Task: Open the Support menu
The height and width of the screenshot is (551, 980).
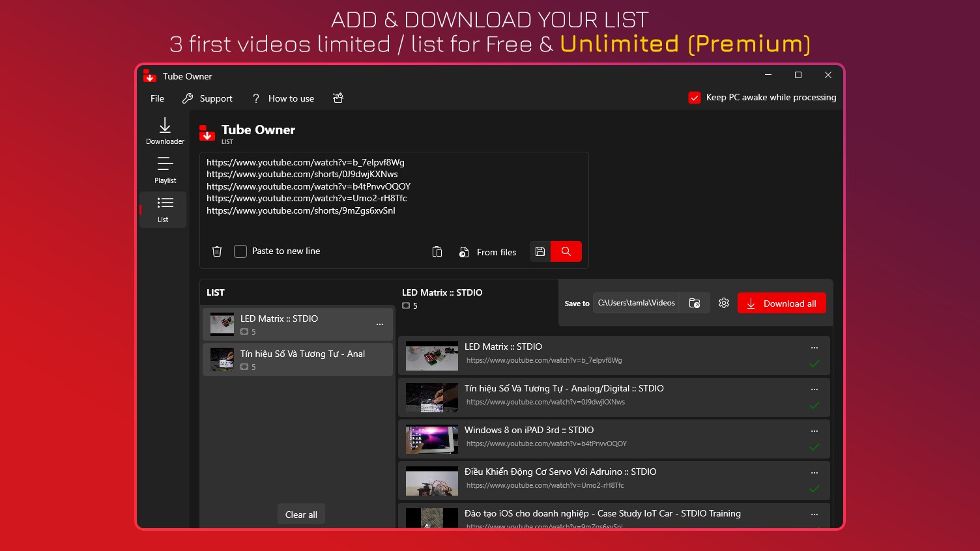Action: 208,98
